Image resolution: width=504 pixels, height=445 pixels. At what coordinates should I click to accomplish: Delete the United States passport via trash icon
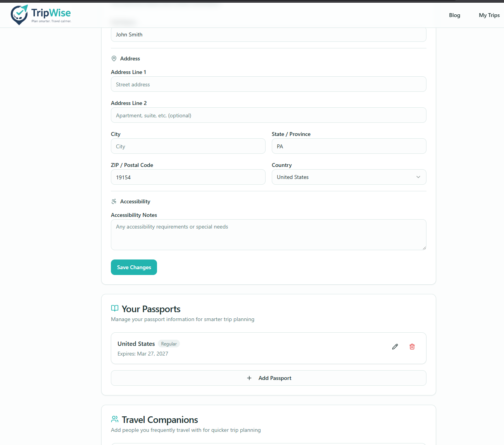coord(412,347)
